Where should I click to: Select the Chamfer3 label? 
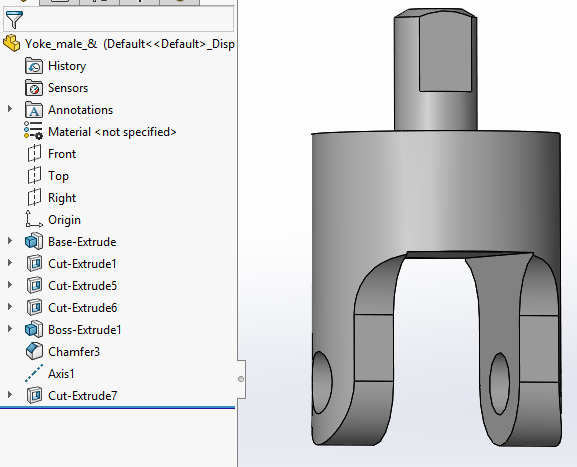[x=74, y=352]
